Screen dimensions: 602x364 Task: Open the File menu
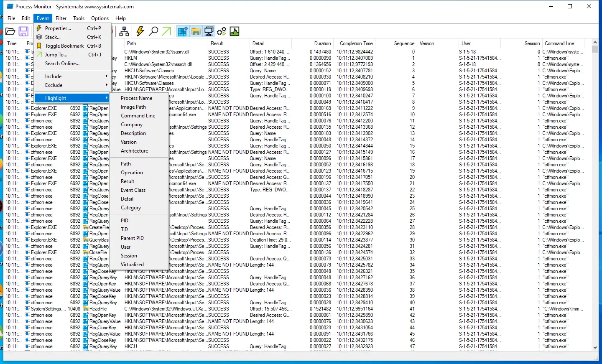click(11, 18)
